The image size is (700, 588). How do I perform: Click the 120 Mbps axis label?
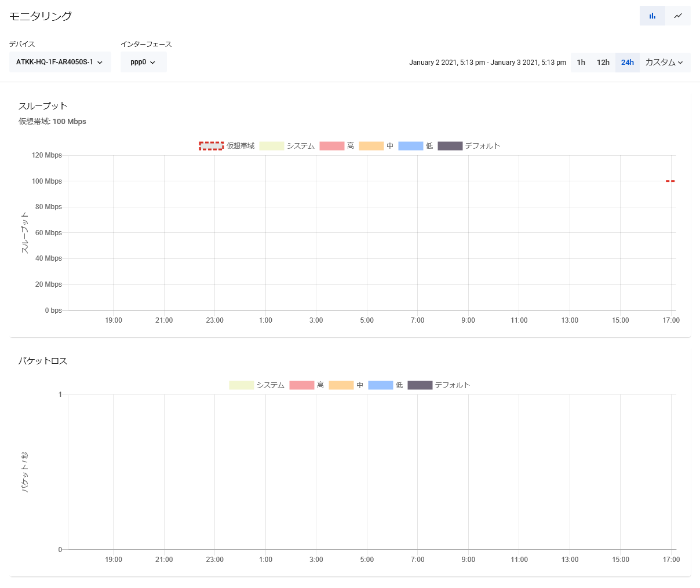(47, 155)
